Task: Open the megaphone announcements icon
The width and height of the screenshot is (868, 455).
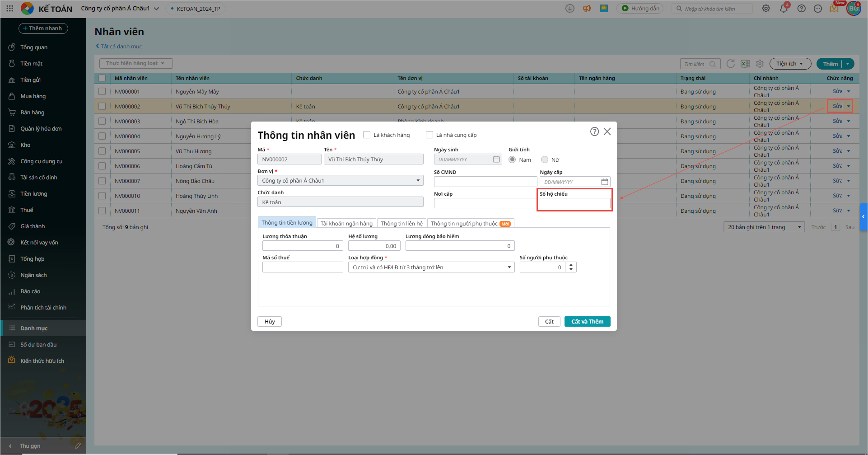Action: tap(587, 8)
